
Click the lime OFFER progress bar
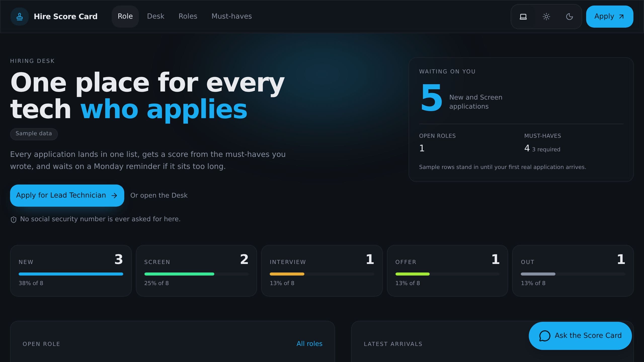413,274
